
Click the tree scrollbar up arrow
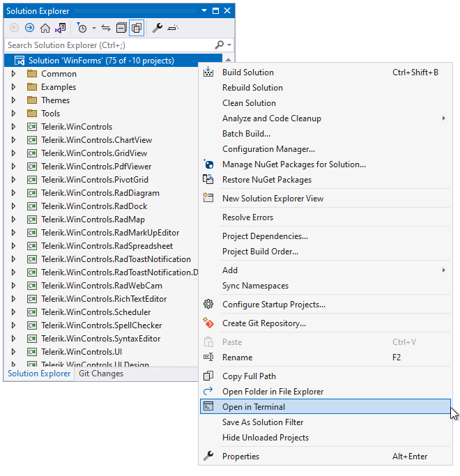point(229,59)
